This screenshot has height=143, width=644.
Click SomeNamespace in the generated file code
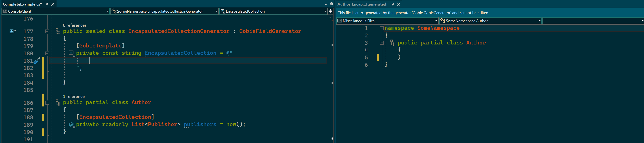[439, 28]
